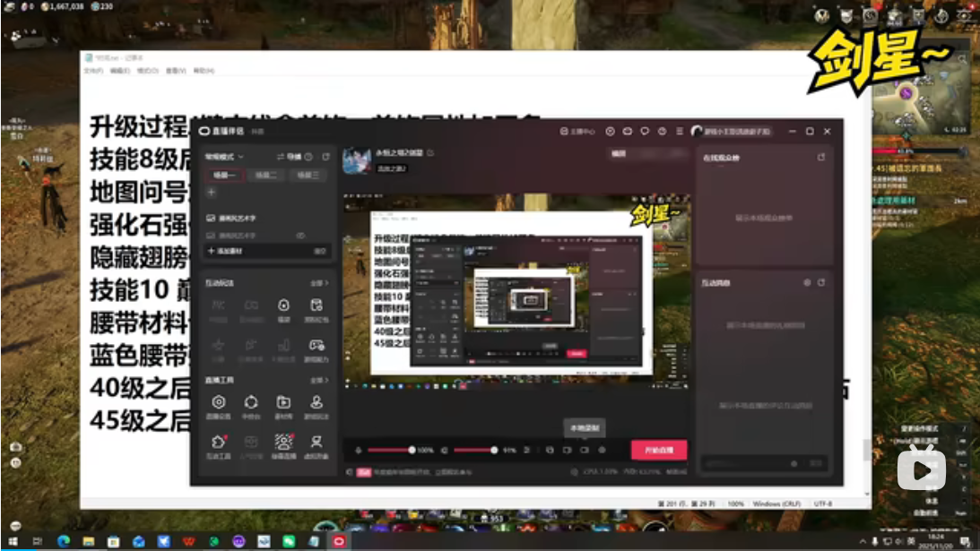Open settings gear in 互动消息 panel
Image resolution: width=980 pixels, height=551 pixels.
(806, 282)
